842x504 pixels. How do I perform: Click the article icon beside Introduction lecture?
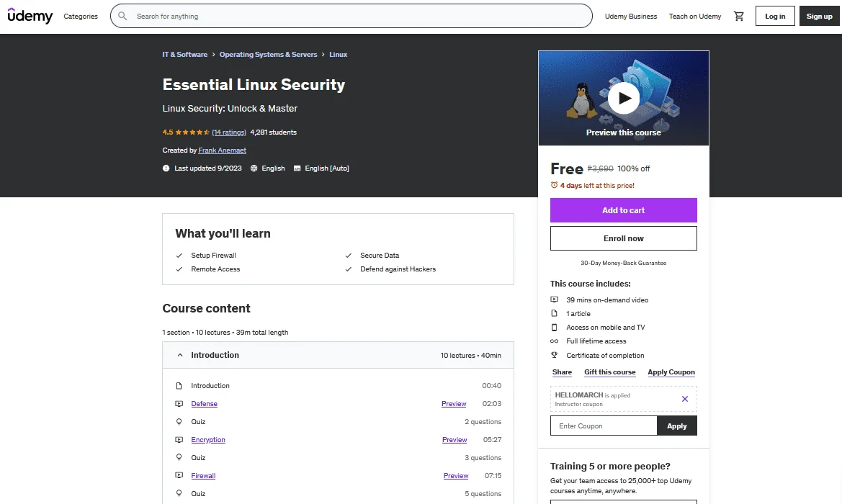[x=179, y=385]
